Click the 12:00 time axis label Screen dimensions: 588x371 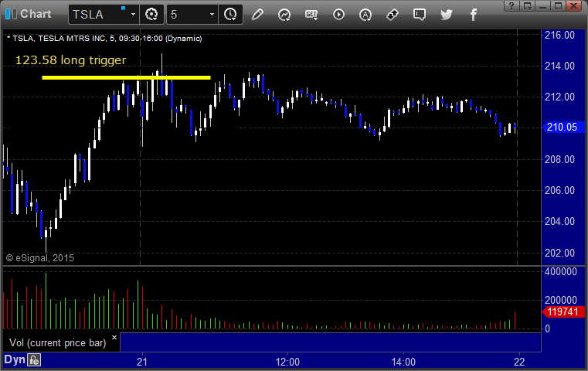pyautogui.click(x=287, y=362)
